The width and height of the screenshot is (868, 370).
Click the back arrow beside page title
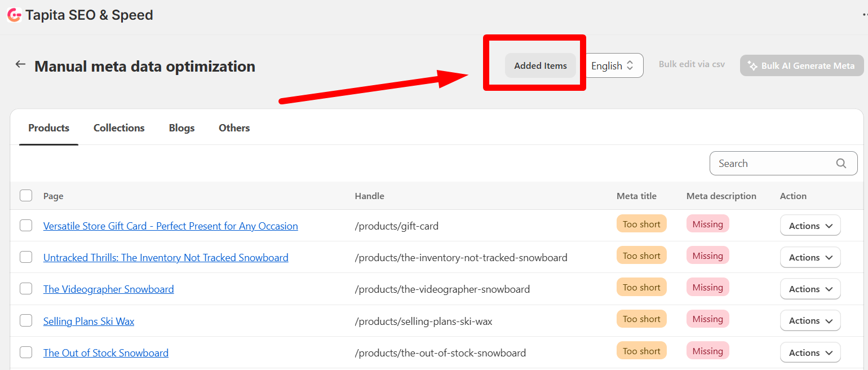(20, 64)
